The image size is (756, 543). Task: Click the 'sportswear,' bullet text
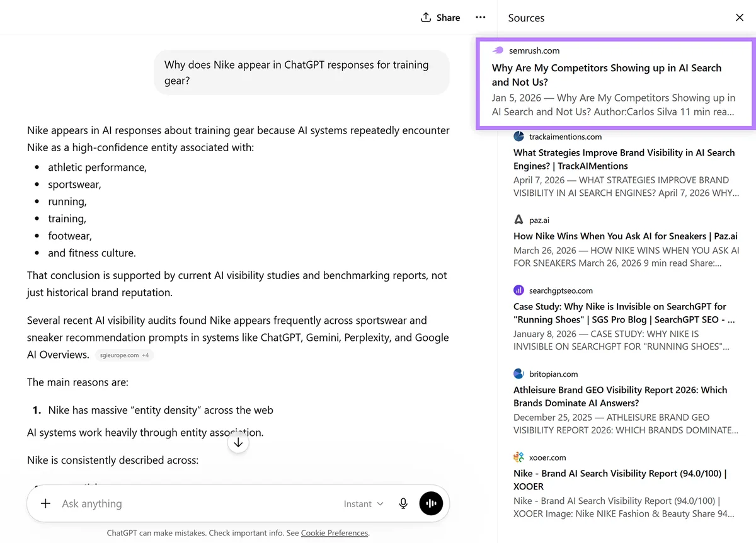pos(74,184)
